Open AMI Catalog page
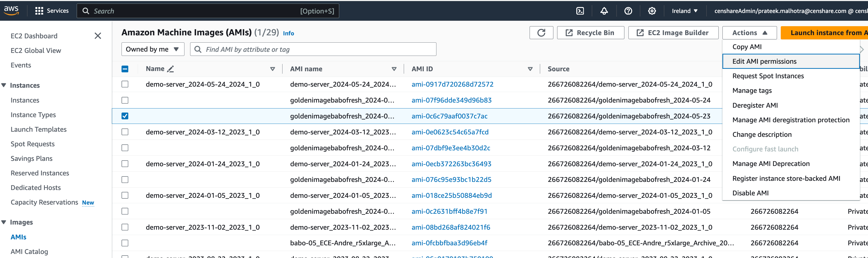 [29, 252]
